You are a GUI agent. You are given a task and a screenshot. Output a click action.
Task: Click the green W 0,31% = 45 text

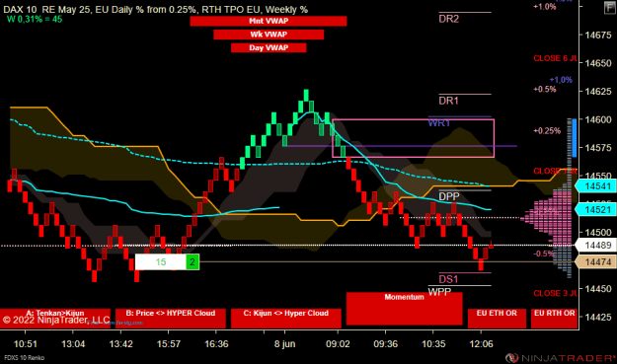pyautogui.click(x=35, y=19)
